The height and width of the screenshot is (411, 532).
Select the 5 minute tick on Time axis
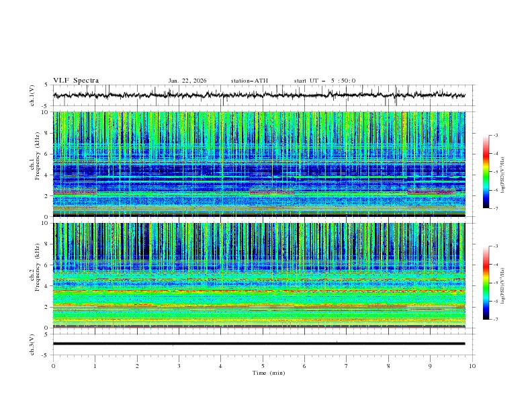point(263,365)
